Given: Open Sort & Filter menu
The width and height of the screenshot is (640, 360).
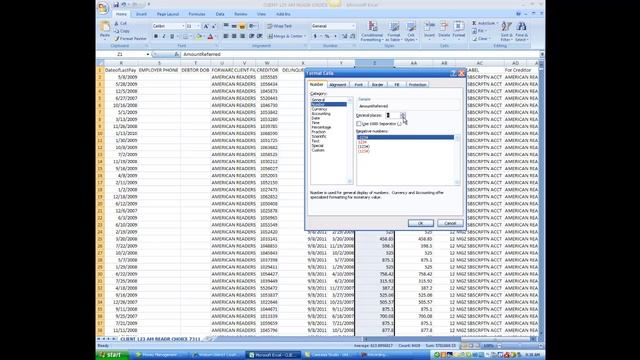Looking at the screenshot, I should (x=507, y=31).
